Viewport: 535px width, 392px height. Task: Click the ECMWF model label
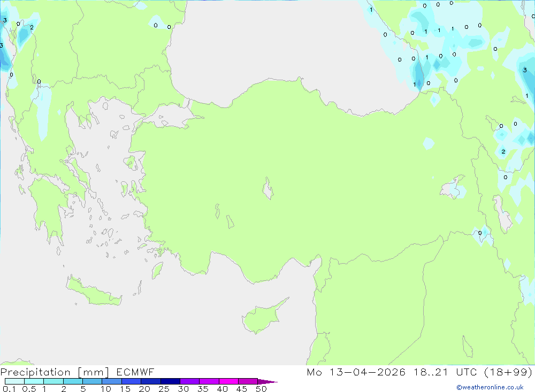pos(135,372)
